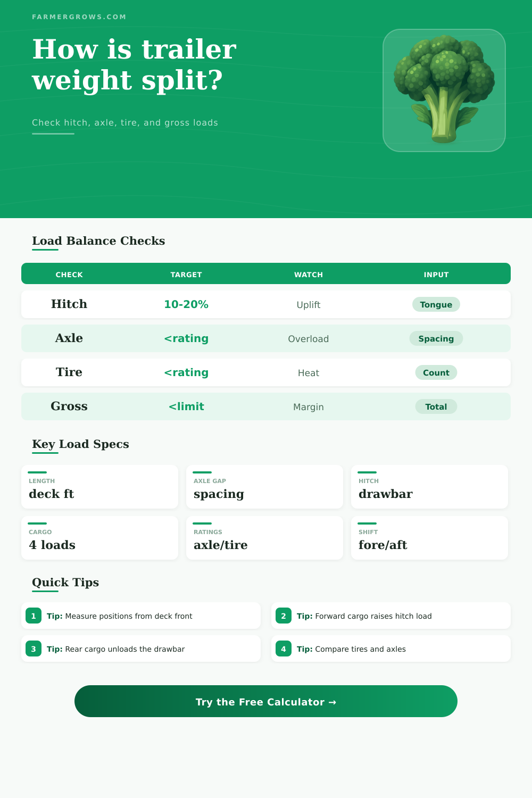Click the Key Load Specs heading
This screenshot has height=798, width=532.
pos(80,444)
